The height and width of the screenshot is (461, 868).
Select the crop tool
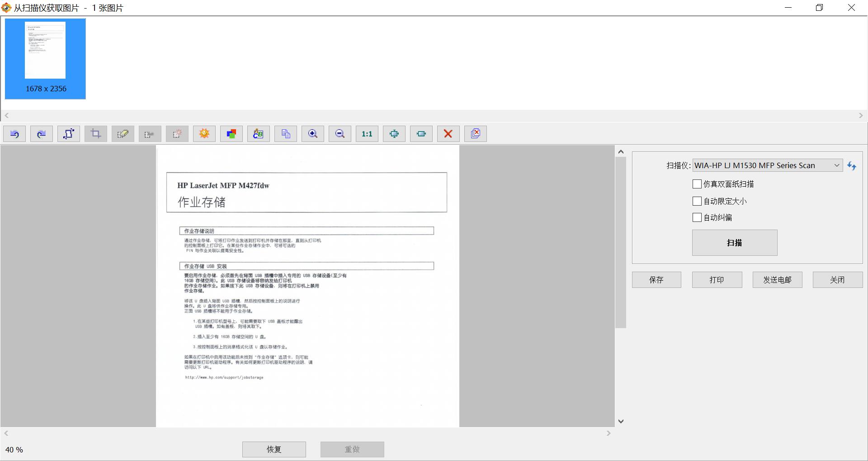96,134
